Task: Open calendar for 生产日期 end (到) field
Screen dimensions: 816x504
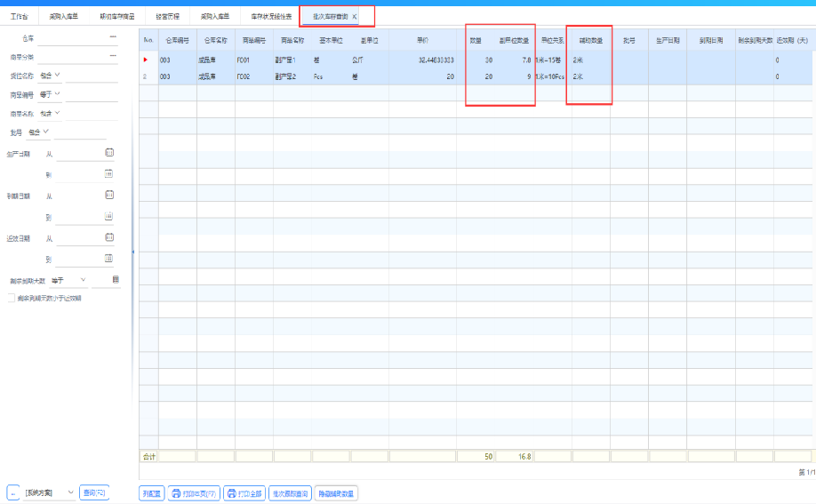Action: coord(109,173)
